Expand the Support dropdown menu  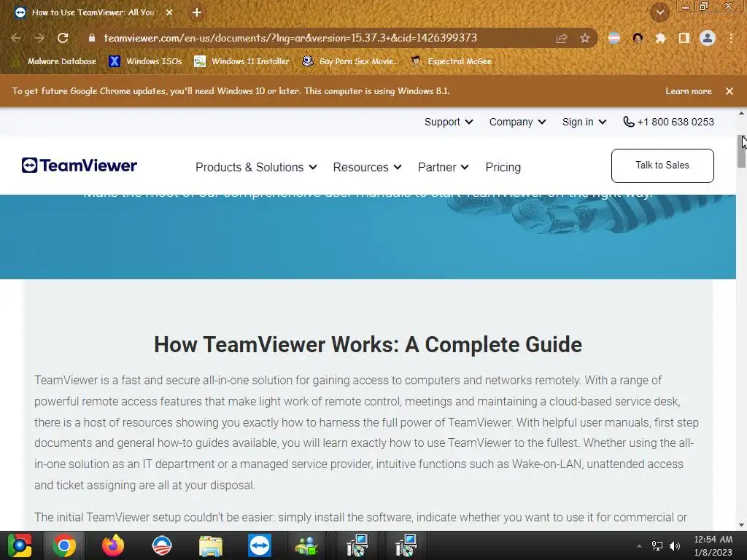tap(449, 122)
